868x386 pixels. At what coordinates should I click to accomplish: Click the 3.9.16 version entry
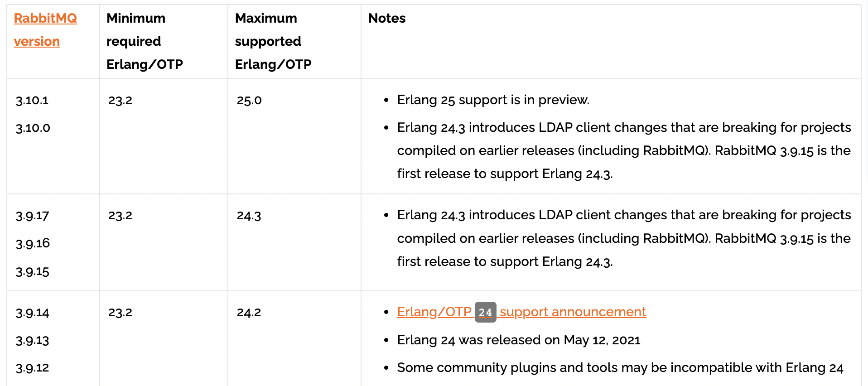click(33, 243)
